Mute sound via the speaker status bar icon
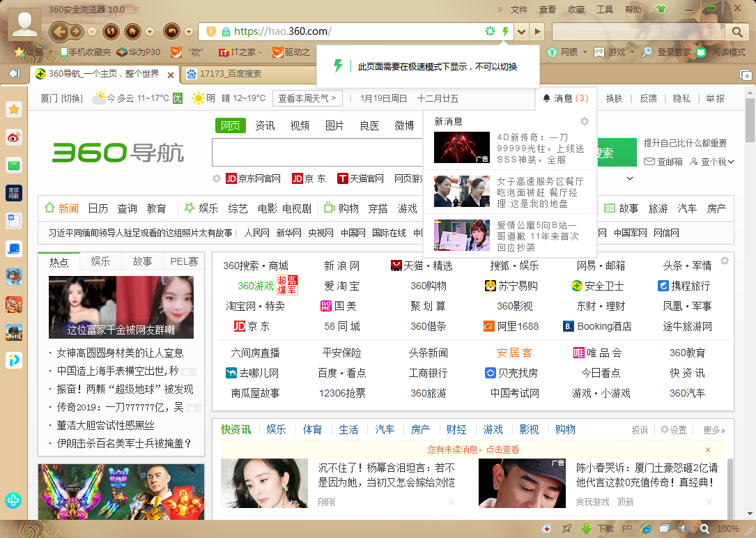Screen dimensions: 756x538 (684, 528)
